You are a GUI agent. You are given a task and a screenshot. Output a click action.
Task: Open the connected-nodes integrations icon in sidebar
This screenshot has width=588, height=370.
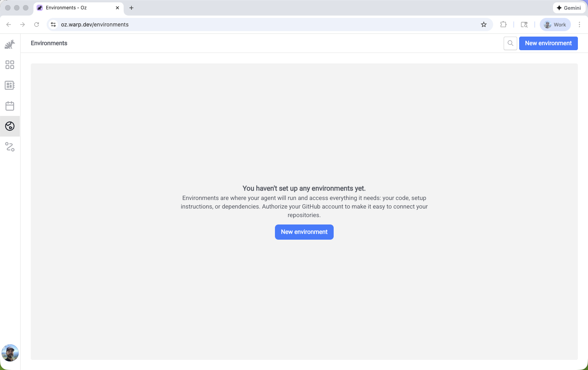(10, 147)
